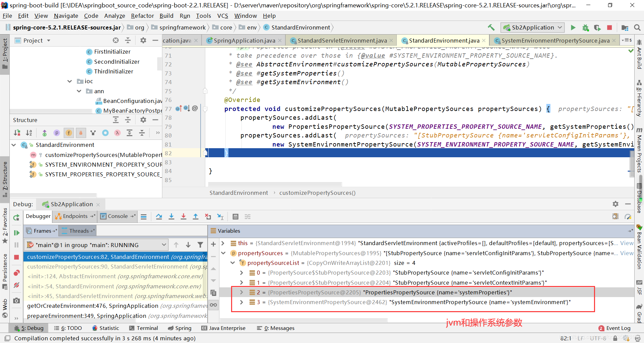Open the Navigate menu
The image size is (644, 343).
[x=66, y=16]
